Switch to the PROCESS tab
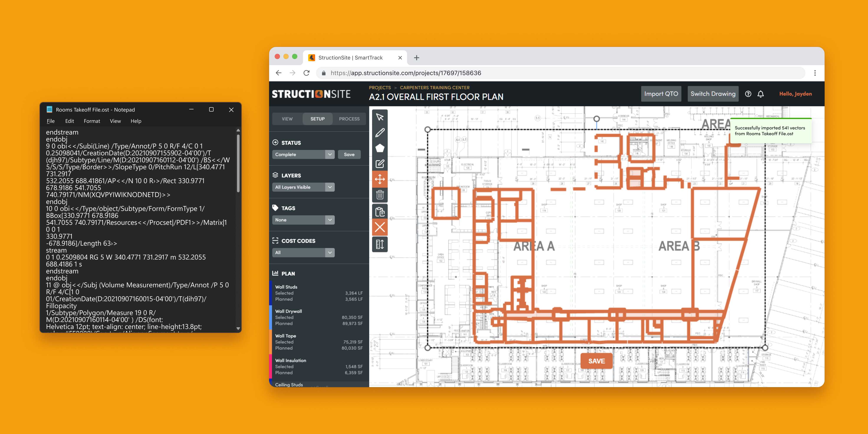Screen dimensions: 868x434 click(x=349, y=119)
